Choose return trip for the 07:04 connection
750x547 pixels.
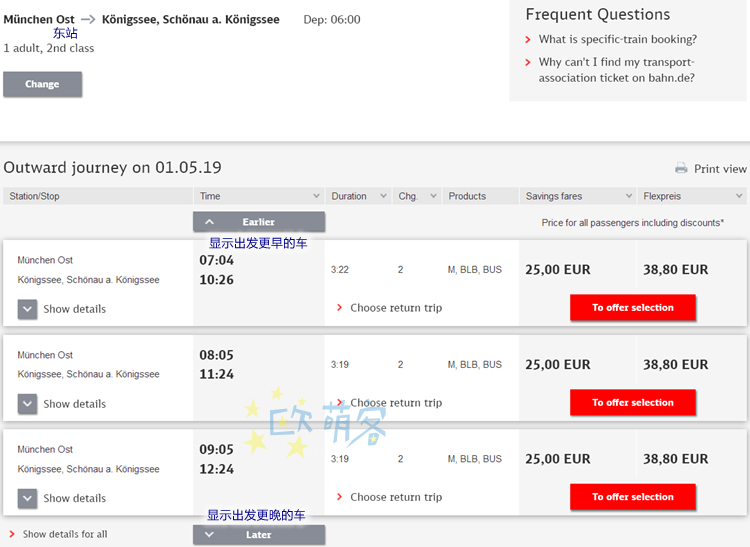click(395, 308)
